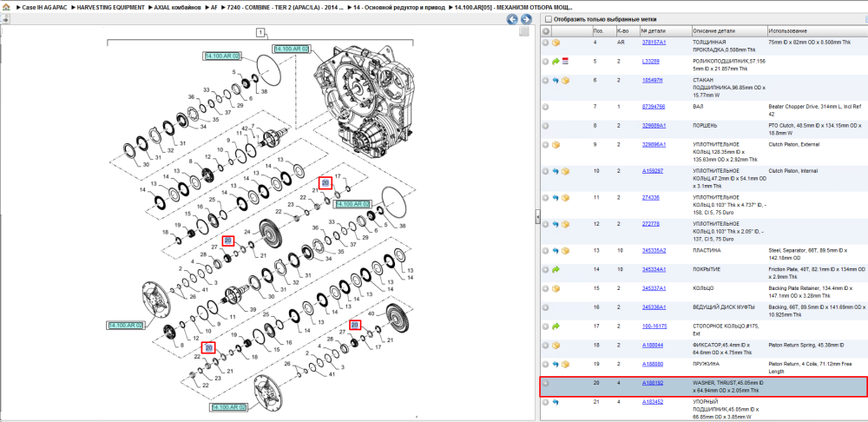The image size is (868, 422).
Task: Add part 87394766 with its plus icon
Action: click(546, 107)
